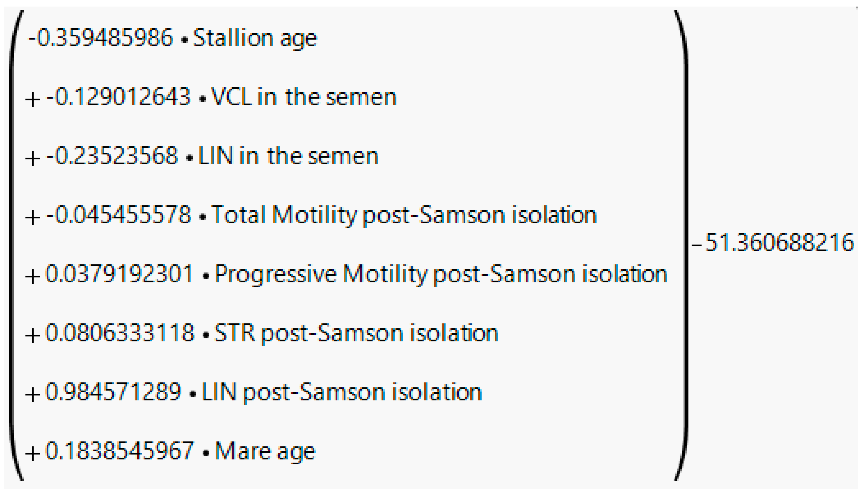This screenshot has height=499, width=868.
Task: Click the plus sign before 0.1838545967
Action: pyautogui.click(x=33, y=453)
